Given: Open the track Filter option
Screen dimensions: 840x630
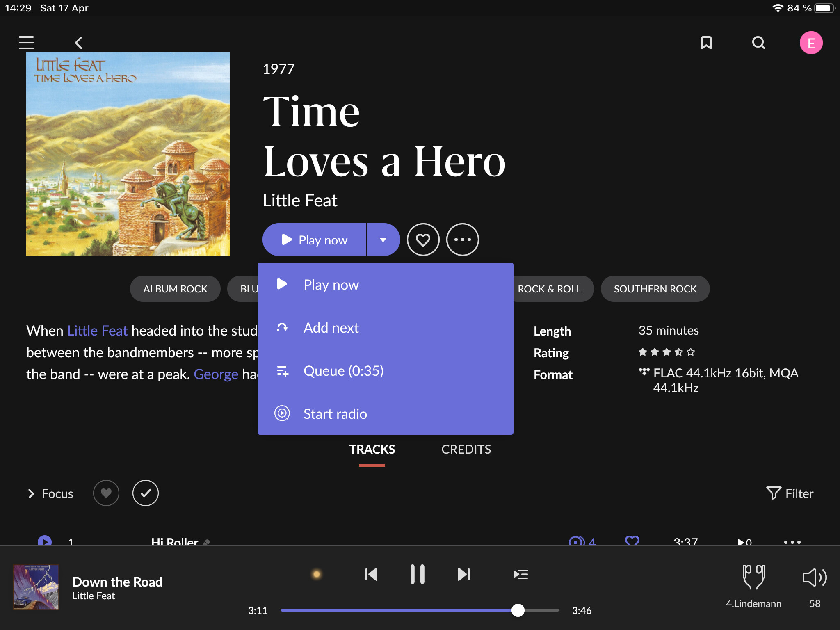Looking at the screenshot, I should tap(790, 493).
